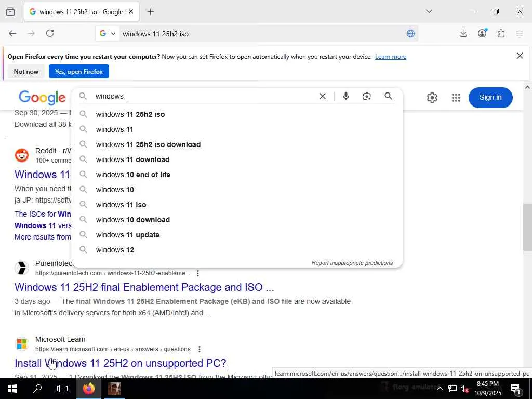The image size is (532, 399).
Task: Go back to previous page
Action: point(12,33)
